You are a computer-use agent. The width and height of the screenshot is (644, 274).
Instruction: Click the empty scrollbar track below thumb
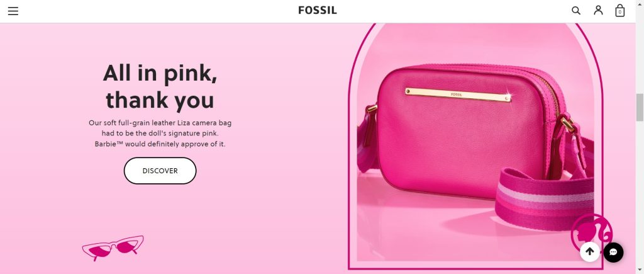640,193
